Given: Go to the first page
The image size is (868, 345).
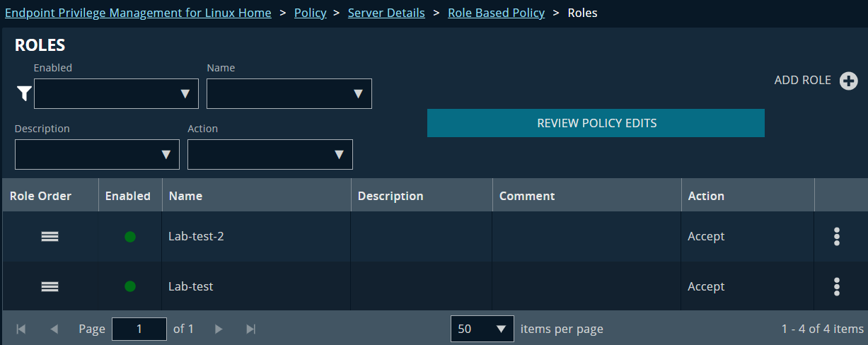Looking at the screenshot, I should pyautogui.click(x=21, y=329).
